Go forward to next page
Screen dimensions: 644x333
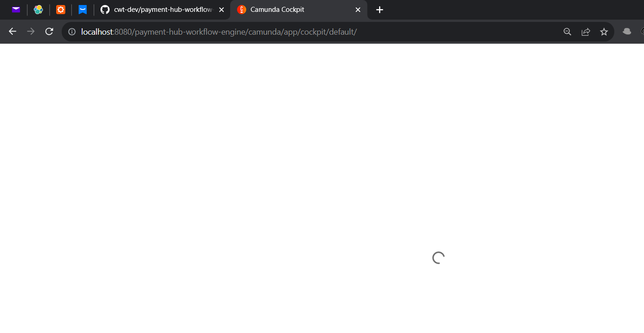click(31, 31)
